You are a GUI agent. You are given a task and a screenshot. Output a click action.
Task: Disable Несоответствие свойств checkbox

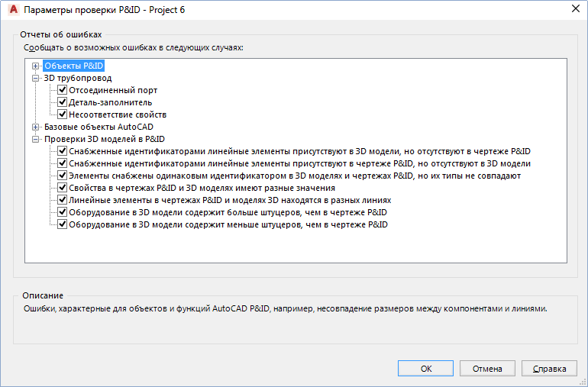(63, 114)
